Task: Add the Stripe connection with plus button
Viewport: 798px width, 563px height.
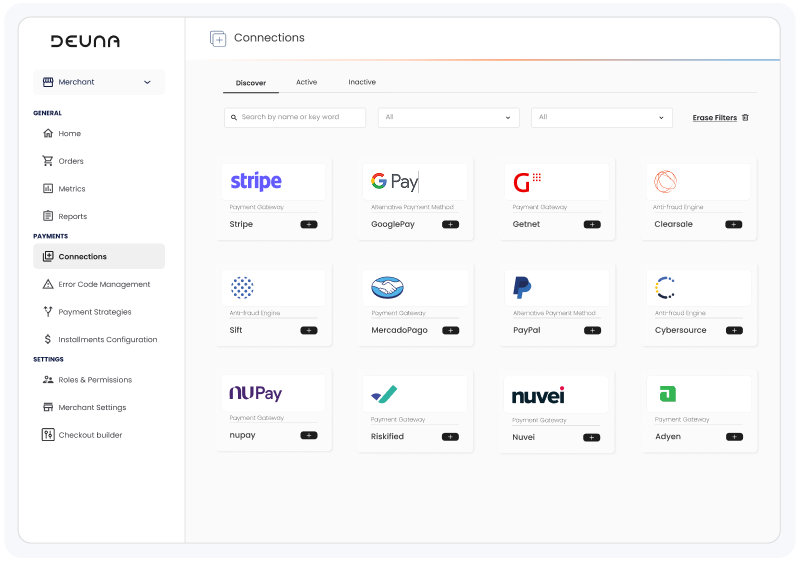Action: coord(309,224)
